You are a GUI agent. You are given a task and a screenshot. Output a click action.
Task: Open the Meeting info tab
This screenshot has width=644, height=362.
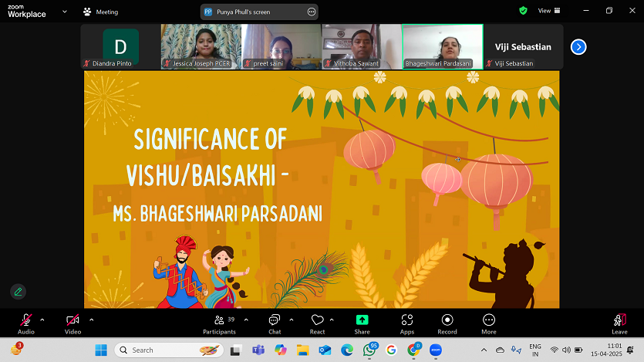pyautogui.click(x=101, y=12)
